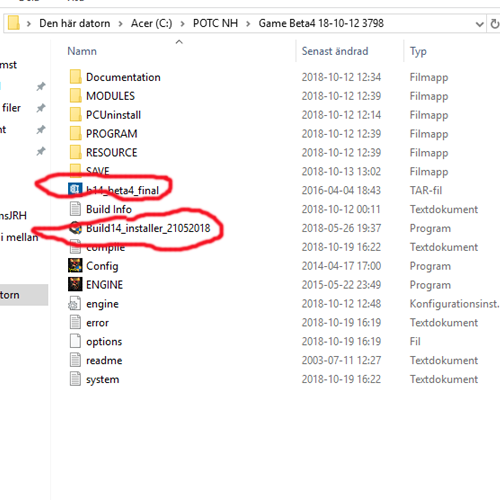Click date '2003-07-11 12:27' of readme

click(341, 360)
